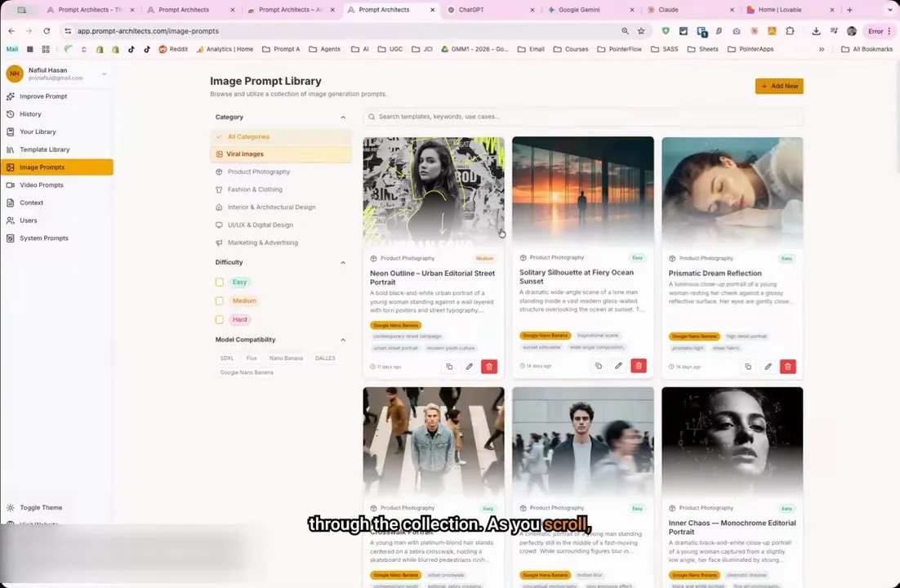This screenshot has width=900, height=588.
Task: Switch to the ChatGPT tab
Action: coord(491,10)
